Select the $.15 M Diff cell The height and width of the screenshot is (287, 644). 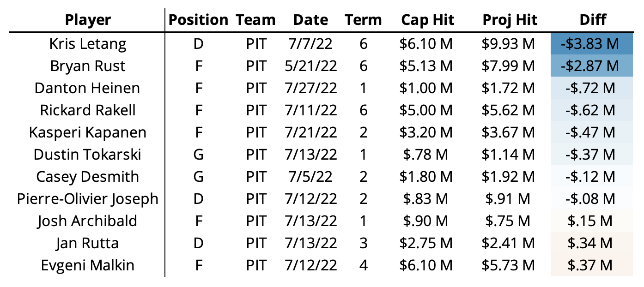[x=593, y=221]
